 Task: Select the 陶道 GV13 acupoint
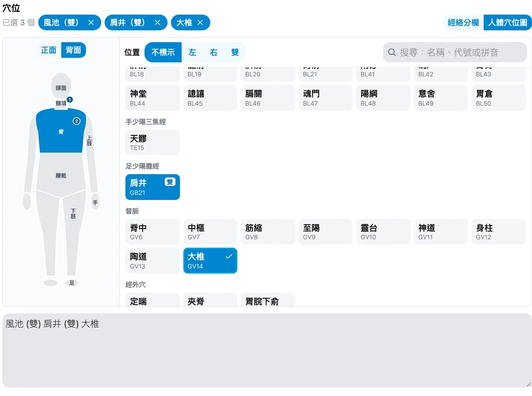[x=152, y=261]
